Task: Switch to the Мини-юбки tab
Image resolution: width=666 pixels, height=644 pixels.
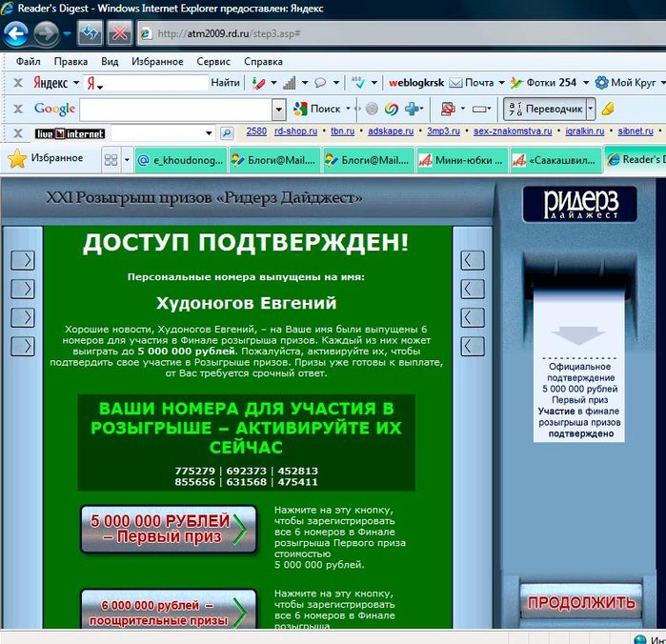Action: pos(462,160)
